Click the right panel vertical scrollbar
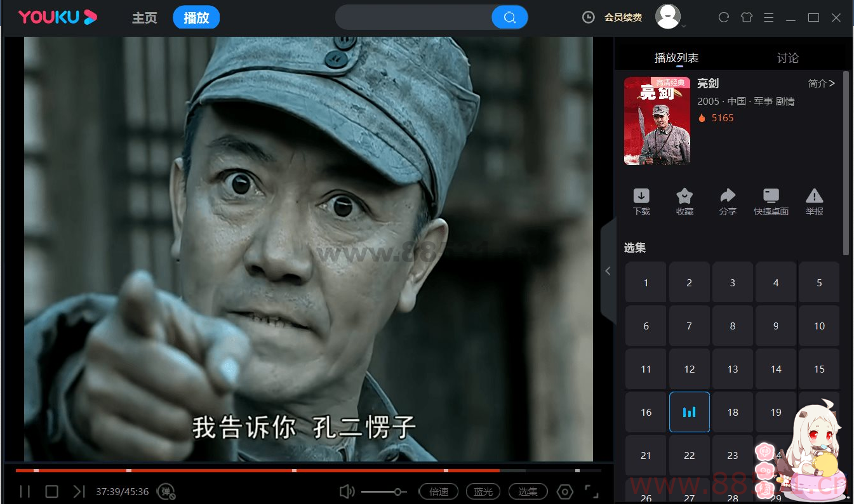Viewport: 854px width, 504px height. point(846,164)
